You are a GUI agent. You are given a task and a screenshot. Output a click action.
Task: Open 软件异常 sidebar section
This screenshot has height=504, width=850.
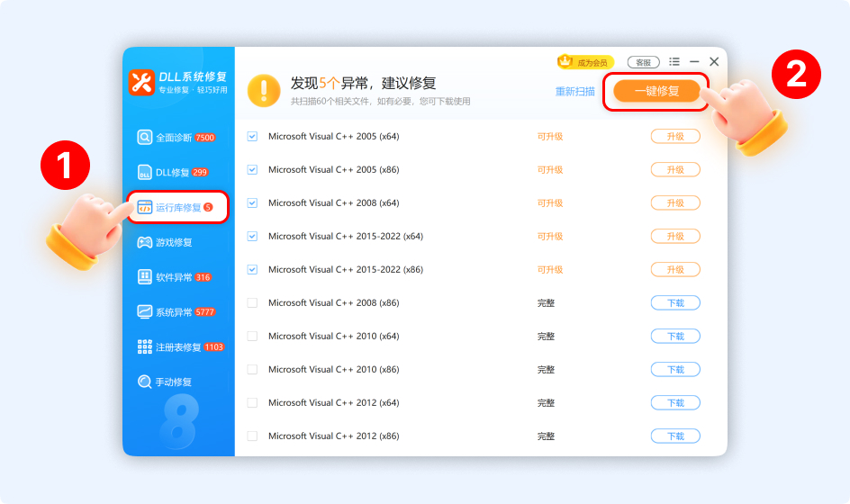pos(176,277)
